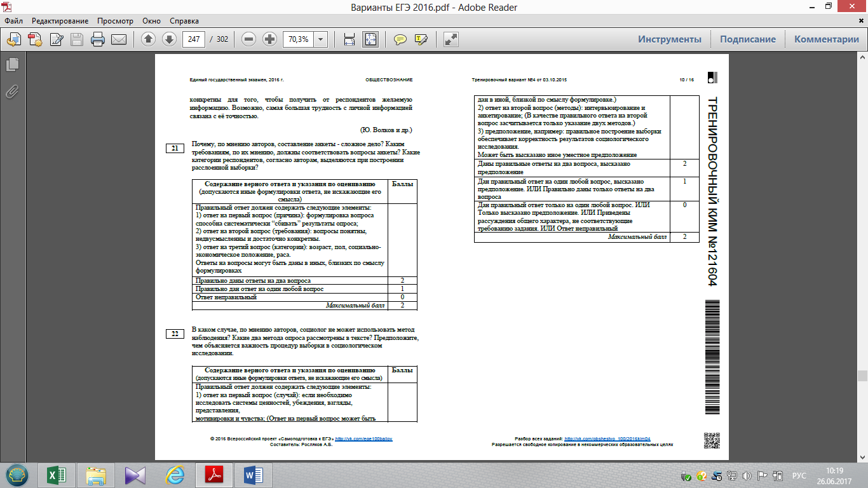The height and width of the screenshot is (488, 868).
Task: Open the Инструменты panel
Action: pos(670,39)
